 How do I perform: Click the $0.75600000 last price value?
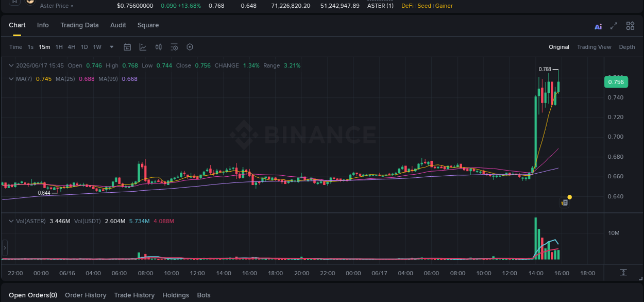(x=135, y=6)
